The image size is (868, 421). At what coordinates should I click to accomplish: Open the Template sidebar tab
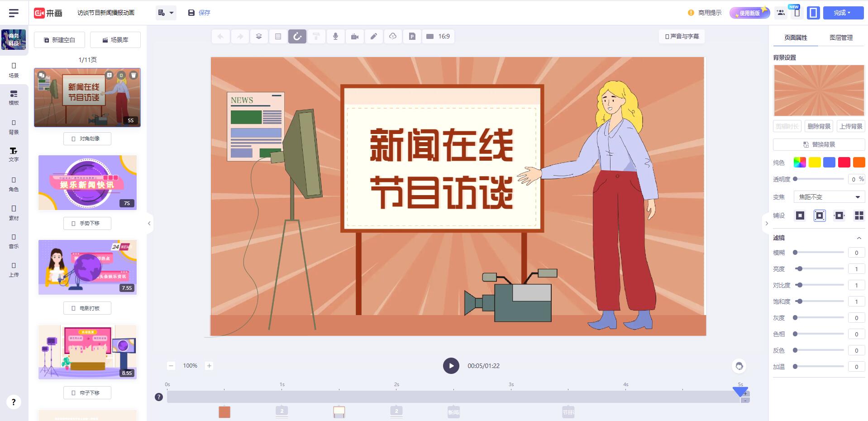14,98
